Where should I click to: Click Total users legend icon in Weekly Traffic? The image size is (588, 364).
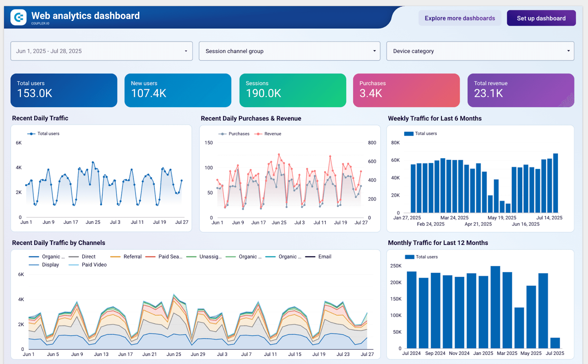point(409,134)
